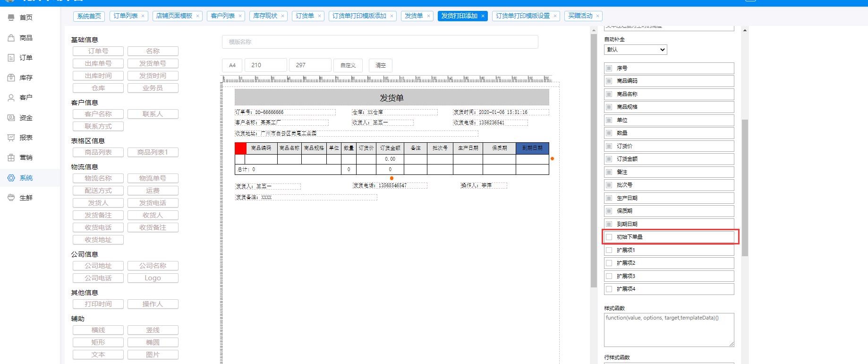868x364 pixels.
Task: Click the 营销 gift icon
Action: (11, 157)
